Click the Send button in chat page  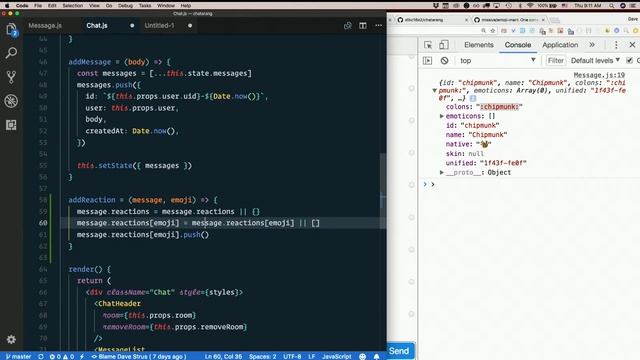point(399,351)
